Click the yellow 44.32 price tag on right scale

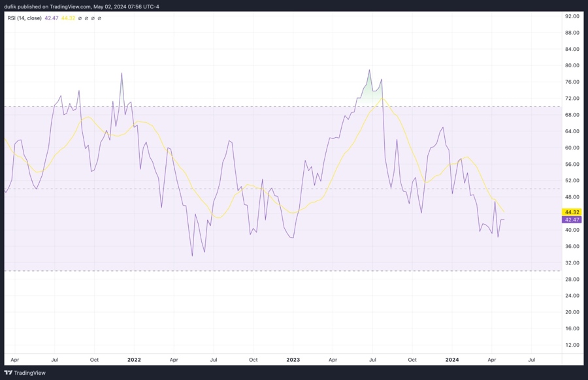(570, 212)
